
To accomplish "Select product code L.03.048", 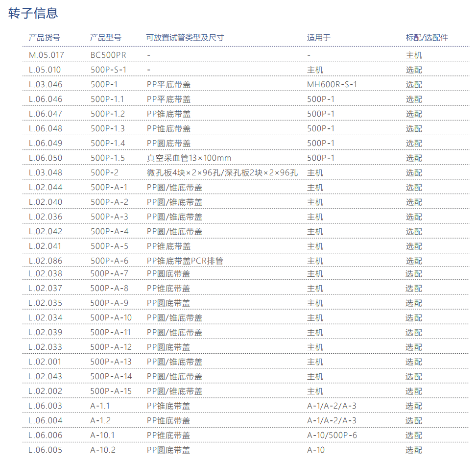I will click(x=46, y=173).
